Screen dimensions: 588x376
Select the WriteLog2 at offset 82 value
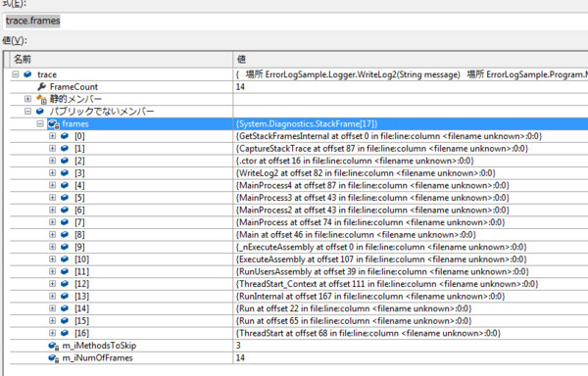(366, 173)
